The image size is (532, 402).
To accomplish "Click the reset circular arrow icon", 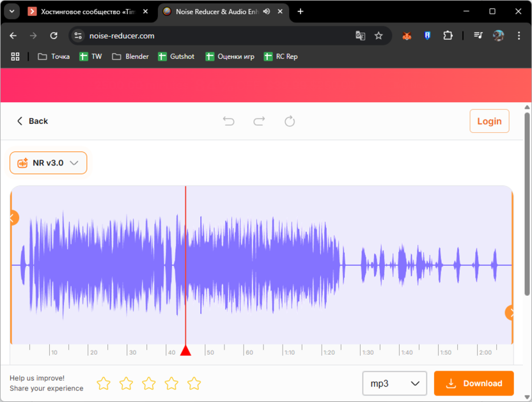I will [x=290, y=121].
